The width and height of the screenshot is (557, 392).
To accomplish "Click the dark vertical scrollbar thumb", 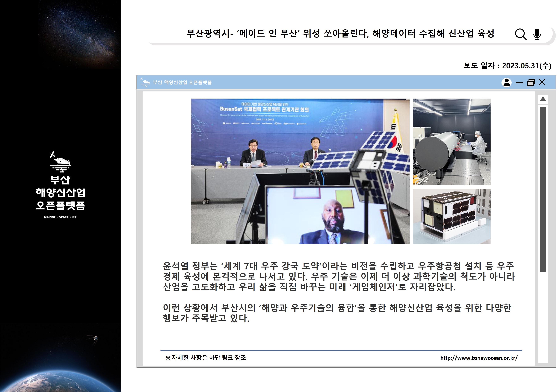I will (x=543, y=189).
